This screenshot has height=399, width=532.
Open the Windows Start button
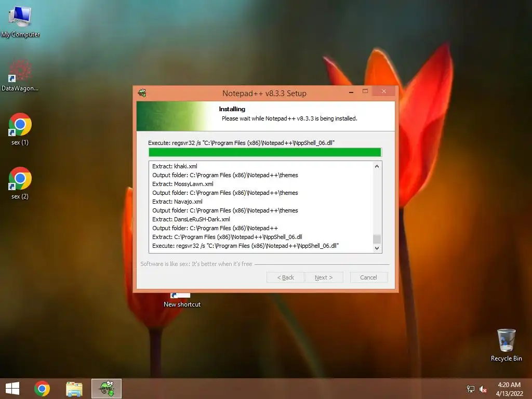12,389
